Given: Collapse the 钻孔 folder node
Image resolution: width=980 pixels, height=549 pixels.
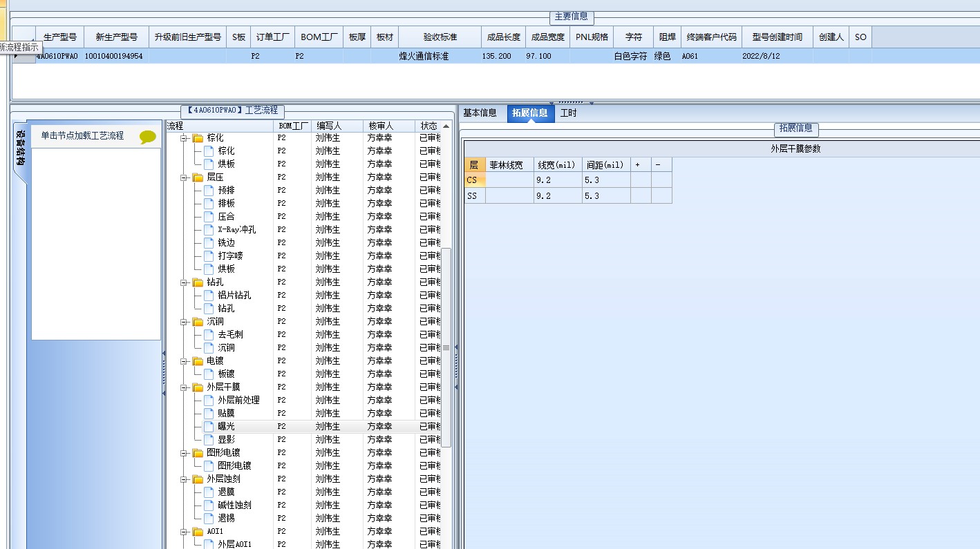Looking at the screenshot, I should pos(185,282).
